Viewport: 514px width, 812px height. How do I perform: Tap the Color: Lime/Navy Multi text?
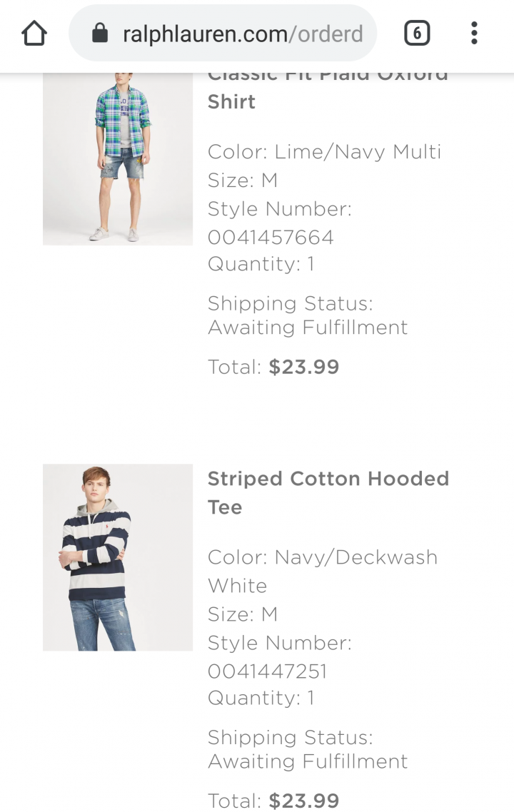pos(324,152)
